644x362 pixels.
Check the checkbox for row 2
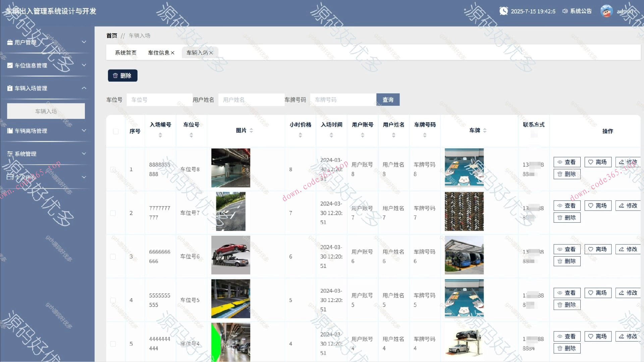113,213
